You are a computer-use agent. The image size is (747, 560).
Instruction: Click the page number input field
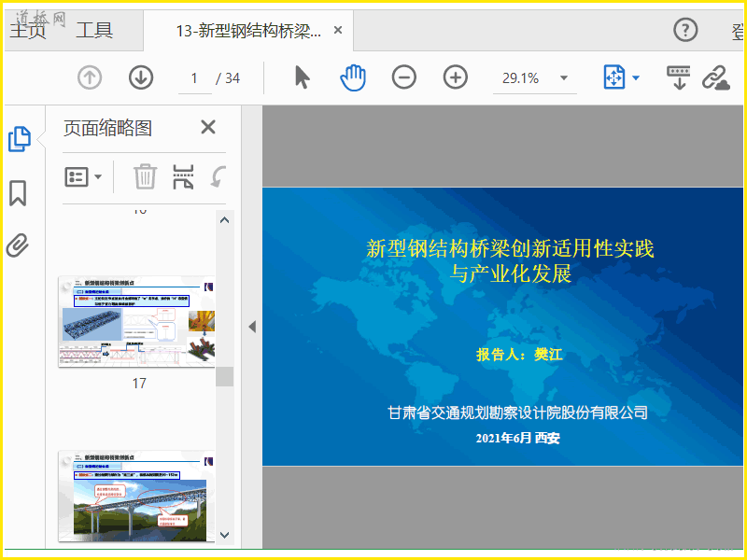pyautogui.click(x=195, y=78)
